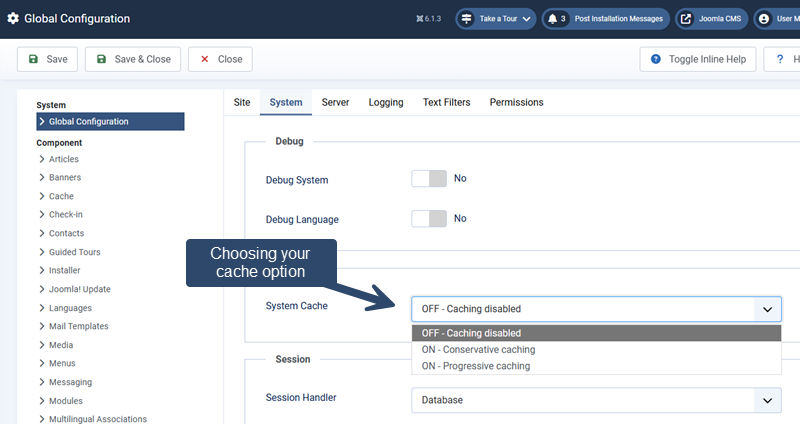This screenshot has height=424, width=800.
Task: Click the Session Handler label
Action: (x=301, y=397)
